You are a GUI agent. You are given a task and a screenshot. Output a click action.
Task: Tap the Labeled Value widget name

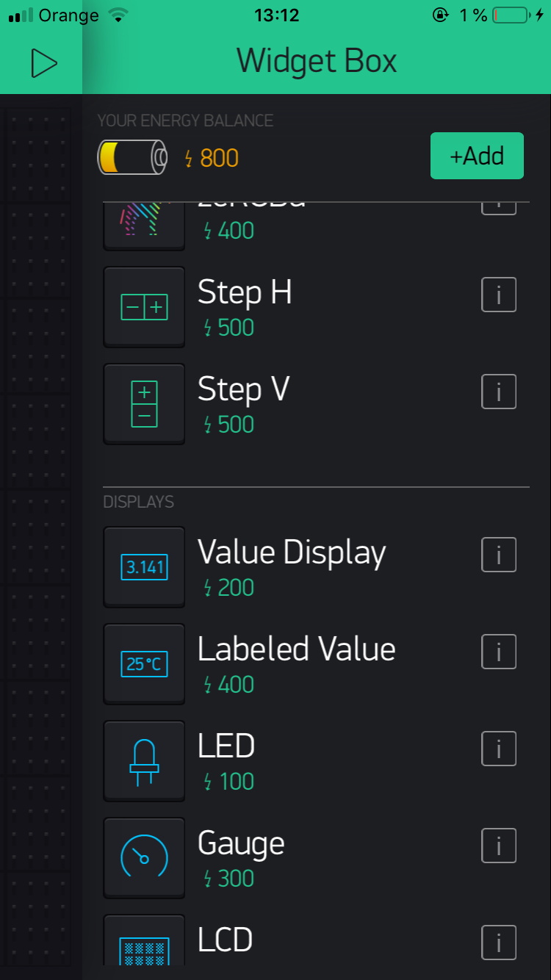pyautogui.click(x=296, y=649)
